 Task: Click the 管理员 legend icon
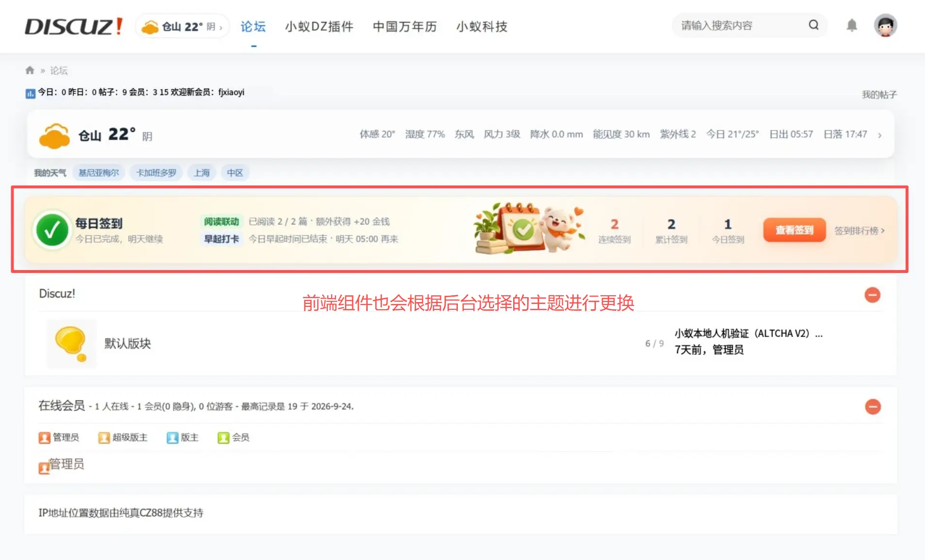tap(44, 438)
